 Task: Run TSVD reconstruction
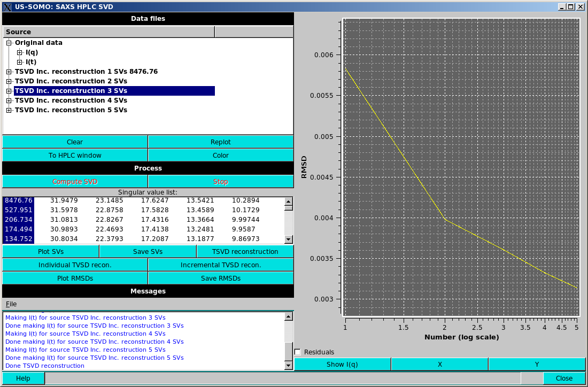click(245, 251)
